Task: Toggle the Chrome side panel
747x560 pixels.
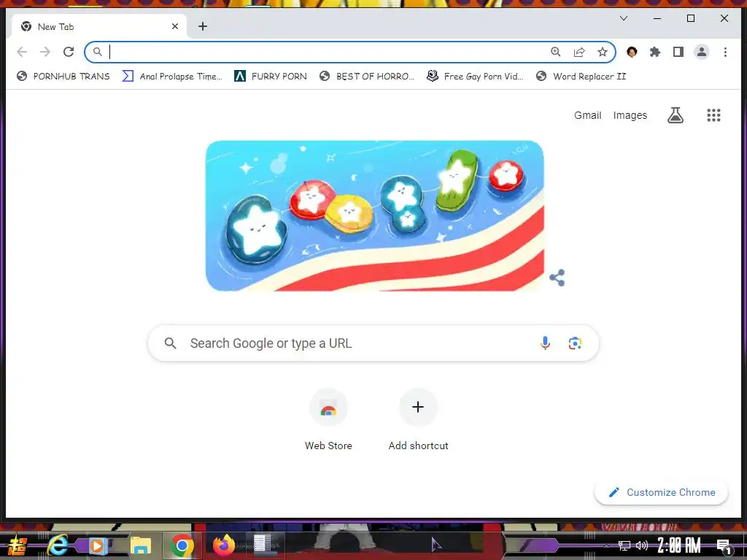Action: click(x=678, y=52)
